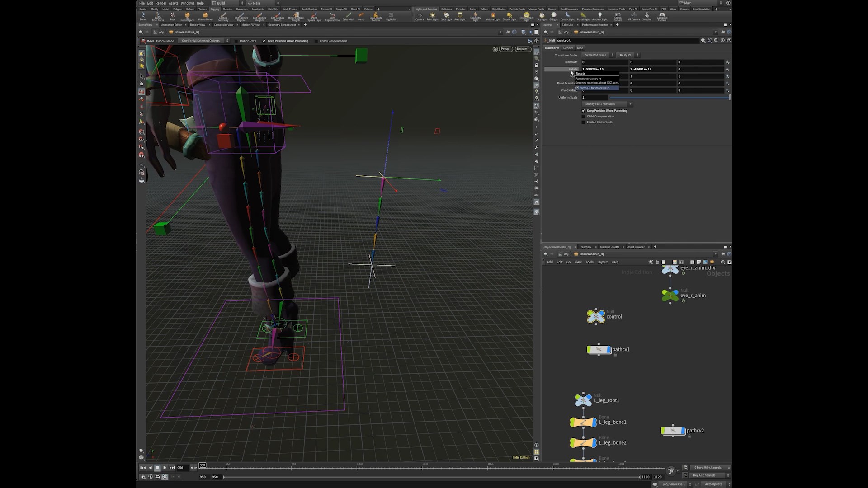
Task: Select the L_leg_bone1 node
Action: (x=583, y=422)
